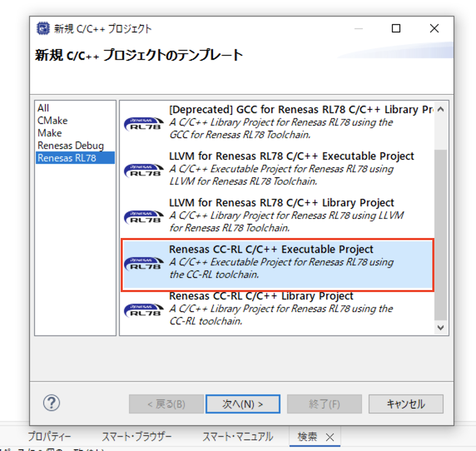Click the e² studio icon in the dialog title bar
The height and width of the screenshot is (451, 476).
(x=43, y=28)
